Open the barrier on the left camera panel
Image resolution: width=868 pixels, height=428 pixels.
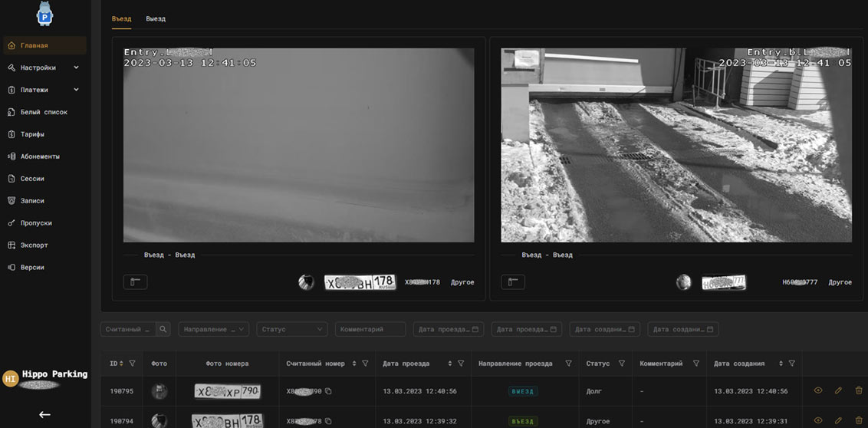click(x=135, y=282)
